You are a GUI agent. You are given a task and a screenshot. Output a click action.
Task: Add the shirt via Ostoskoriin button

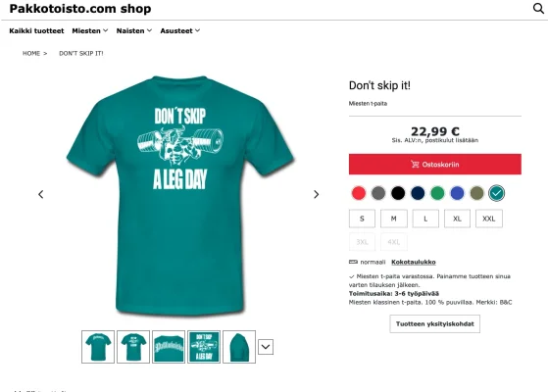(434, 165)
